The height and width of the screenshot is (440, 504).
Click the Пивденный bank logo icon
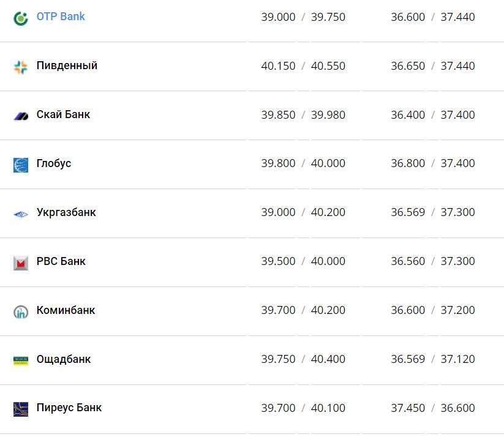pos(21,67)
